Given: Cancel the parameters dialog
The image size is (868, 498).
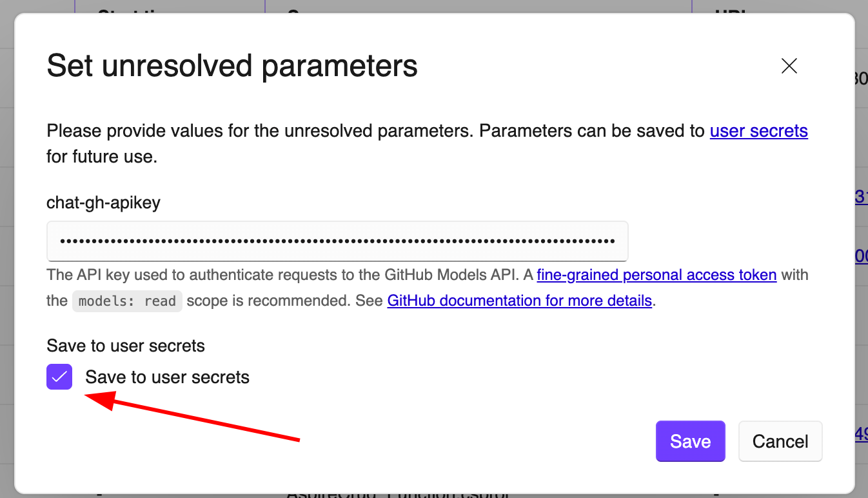Looking at the screenshot, I should 780,441.
